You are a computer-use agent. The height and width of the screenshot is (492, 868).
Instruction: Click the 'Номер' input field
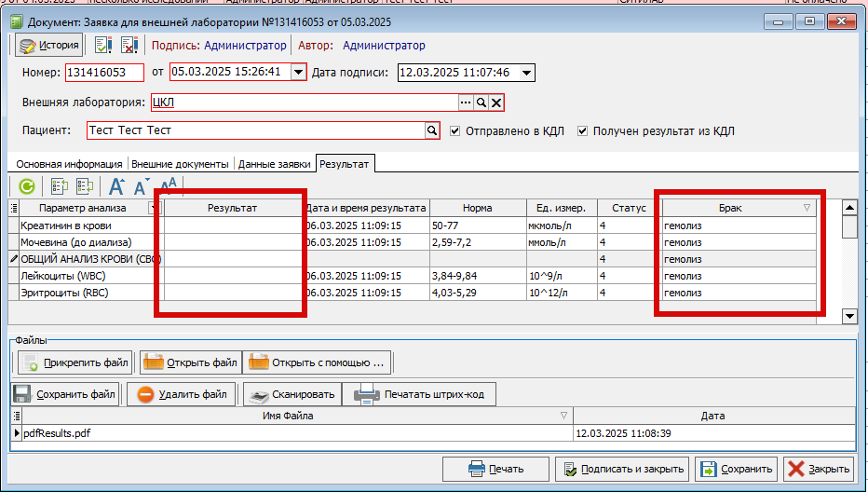[x=104, y=73]
